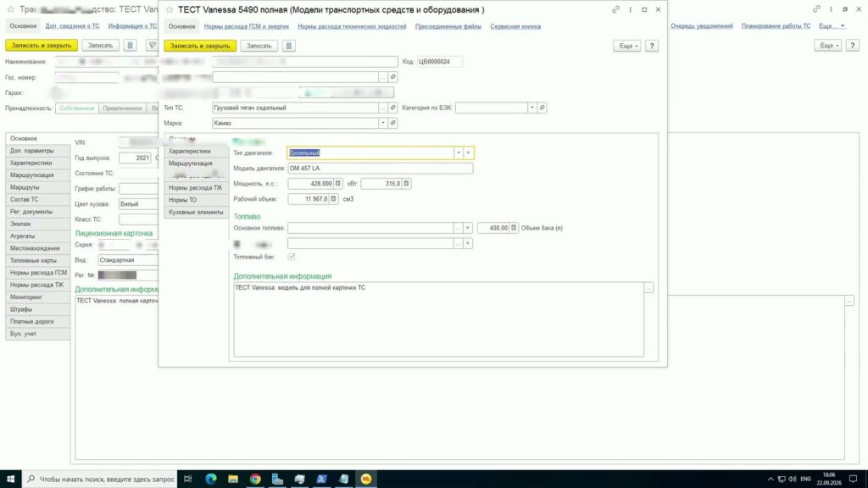The height and width of the screenshot is (488, 868).
Task: Open the Нормы расхода ГСМ и энергии tab
Action: tap(247, 26)
